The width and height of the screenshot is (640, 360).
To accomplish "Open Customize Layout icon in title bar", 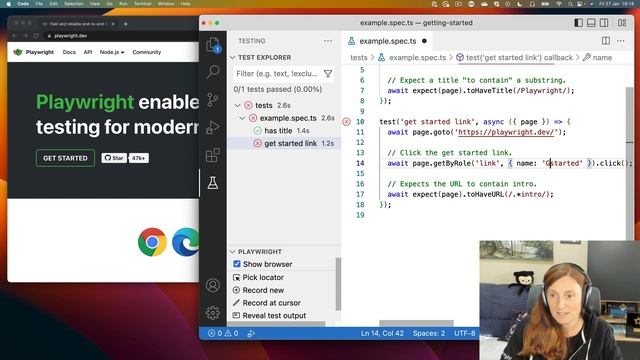I will pos(622,23).
